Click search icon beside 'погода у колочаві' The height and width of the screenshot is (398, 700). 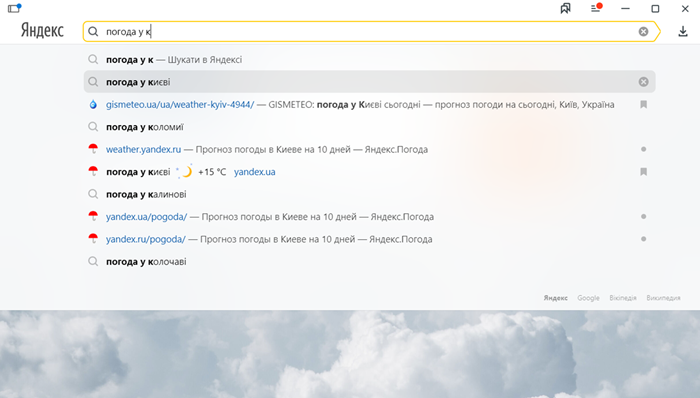tap(93, 261)
